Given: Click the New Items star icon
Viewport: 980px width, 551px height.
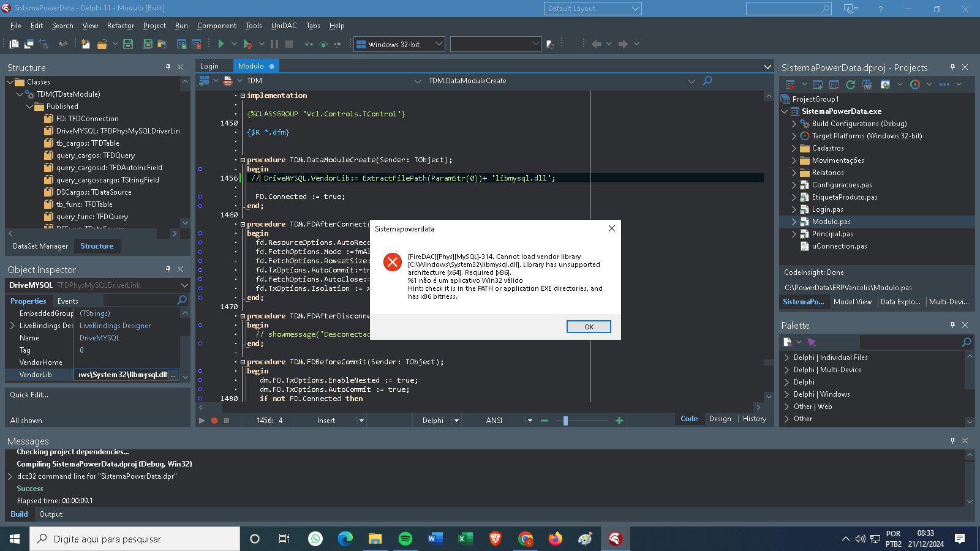Looking at the screenshot, I should pyautogui.click(x=85, y=43).
